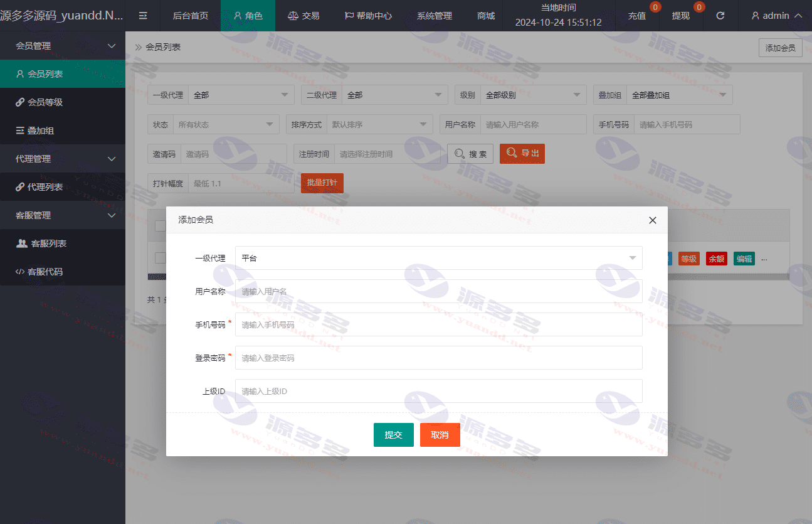812x524 pixels.
Task: Click the 上级ID field in dialog
Action: point(438,391)
